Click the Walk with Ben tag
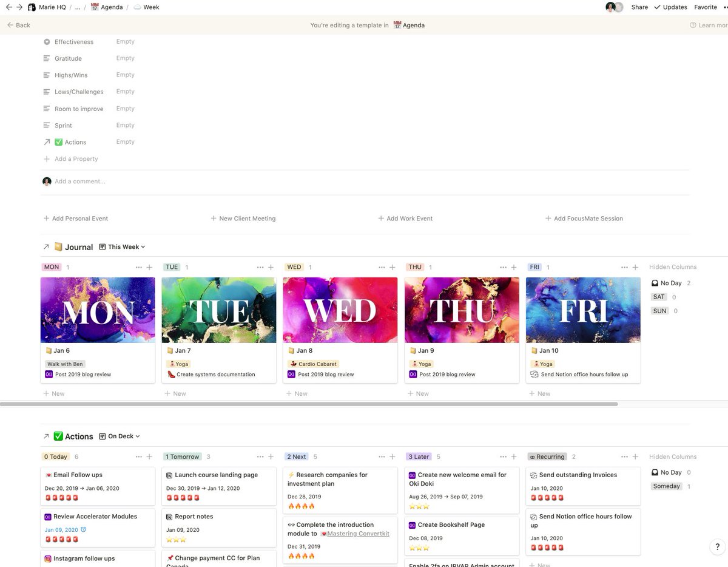The height and width of the screenshot is (567, 728). [64, 364]
